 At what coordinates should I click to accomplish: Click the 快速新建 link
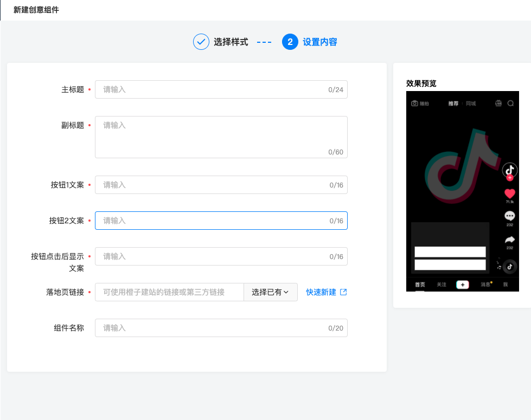pyautogui.click(x=321, y=292)
